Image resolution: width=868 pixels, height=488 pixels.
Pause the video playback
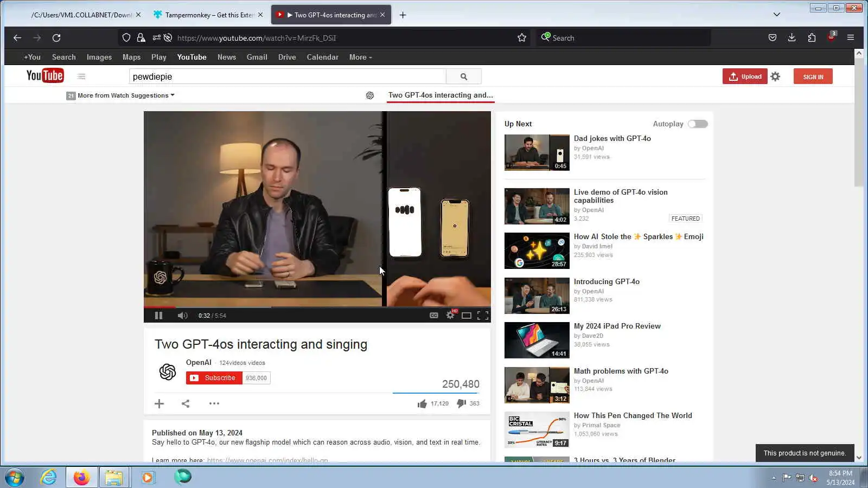[x=158, y=316]
